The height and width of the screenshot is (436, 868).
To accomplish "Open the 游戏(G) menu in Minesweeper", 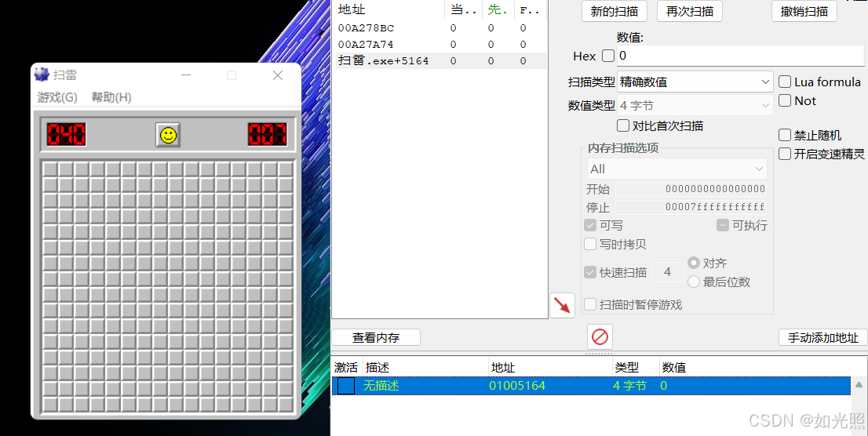I will point(57,97).
